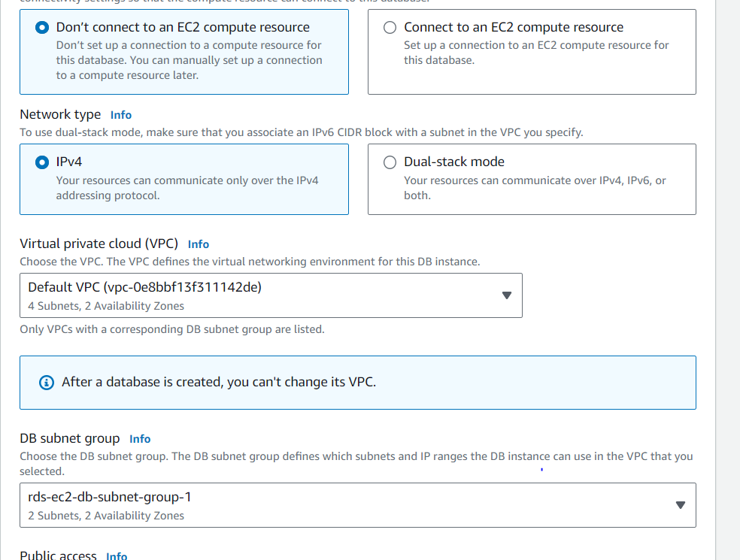This screenshot has width=740, height=560.
Task: Open Info link next to DB subnet group
Action: (140, 439)
